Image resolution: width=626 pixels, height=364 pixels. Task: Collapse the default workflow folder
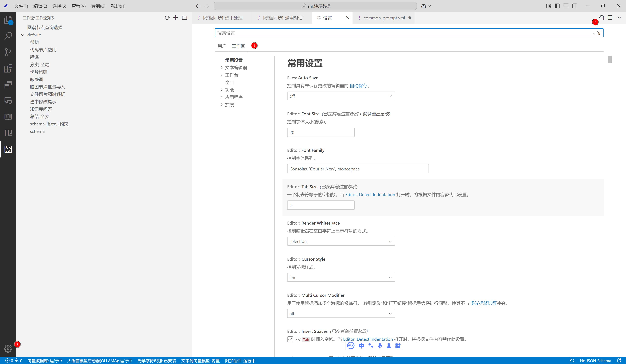(23, 35)
